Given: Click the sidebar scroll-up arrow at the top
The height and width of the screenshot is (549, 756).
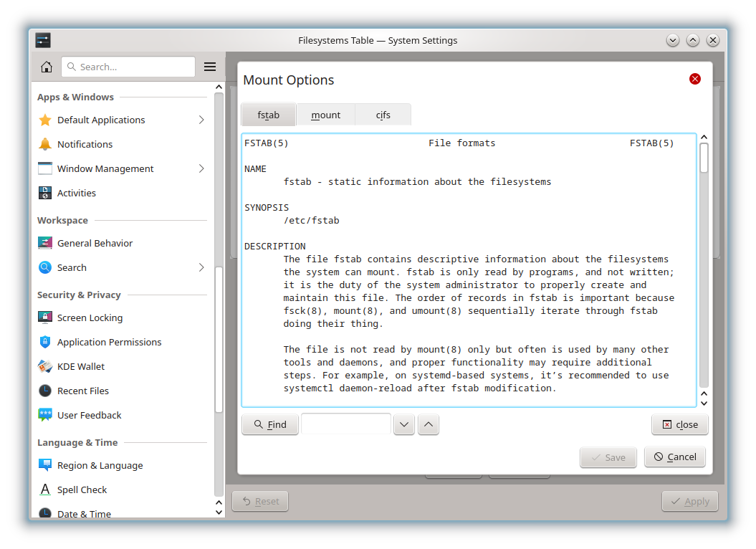Looking at the screenshot, I should (219, 87).
